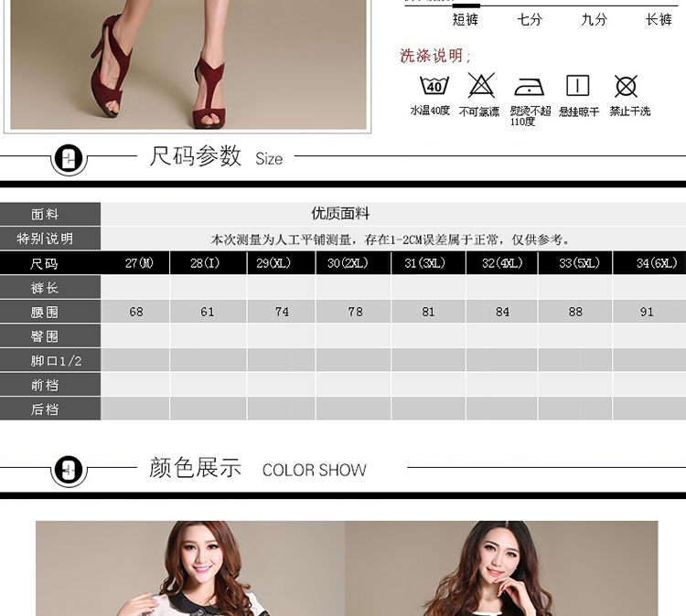Image resolution: width=686 pixels, height=616 pixels.
Task: Open the red high-heel shoes product photo
Action: pyautogui.click(x=188, y=65)
